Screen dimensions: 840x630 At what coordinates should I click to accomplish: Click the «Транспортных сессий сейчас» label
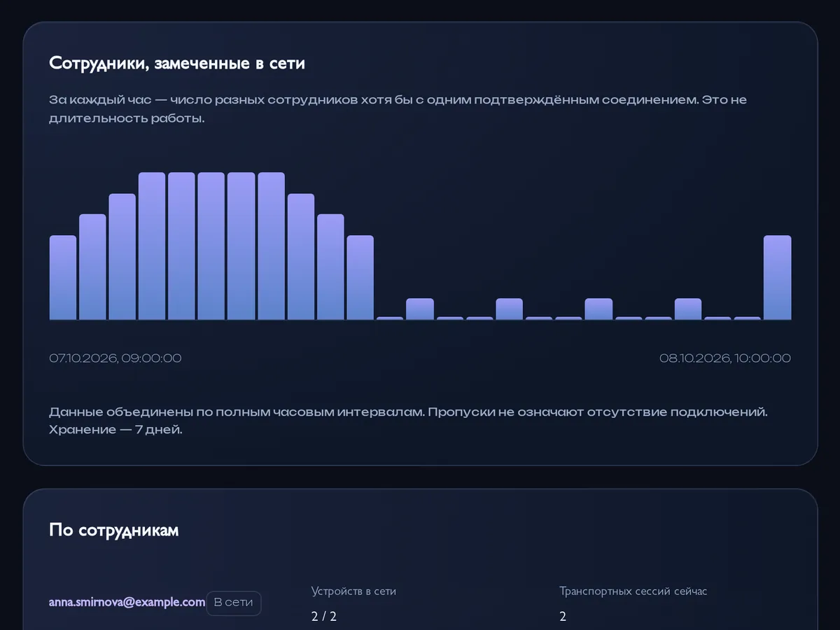633,591
